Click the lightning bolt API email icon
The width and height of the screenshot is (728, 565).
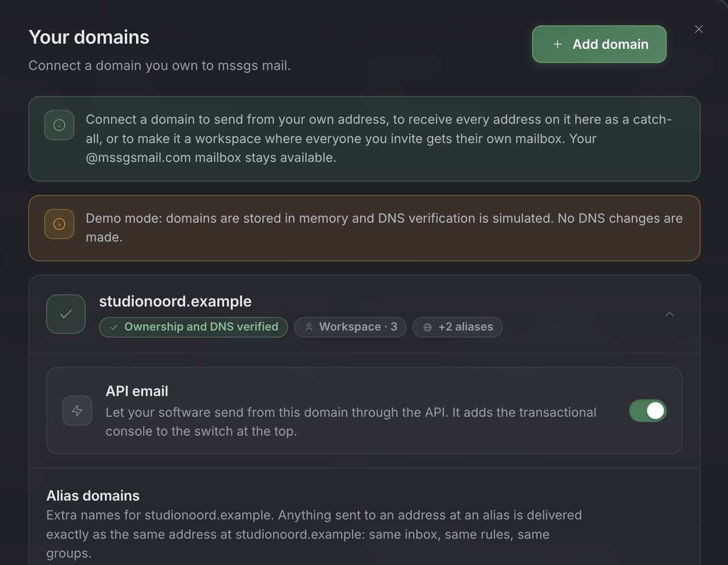point(77,411)
